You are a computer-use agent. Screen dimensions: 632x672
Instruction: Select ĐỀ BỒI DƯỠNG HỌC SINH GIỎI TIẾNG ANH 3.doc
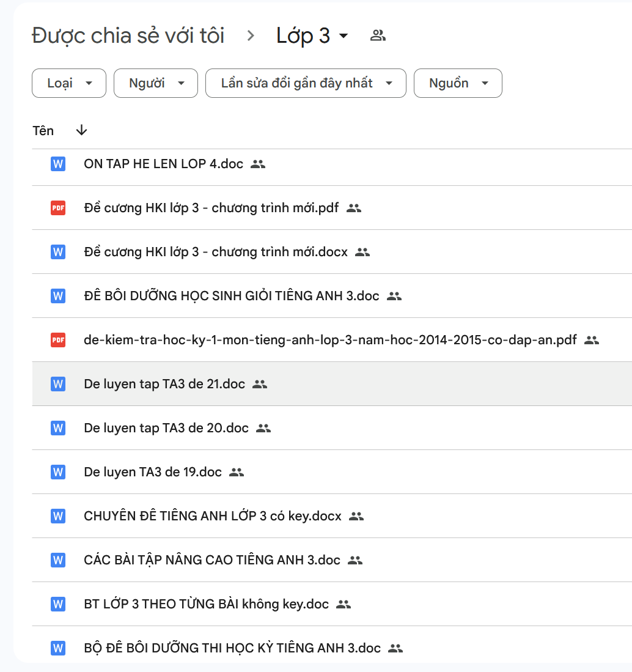[x=232, y=296]
